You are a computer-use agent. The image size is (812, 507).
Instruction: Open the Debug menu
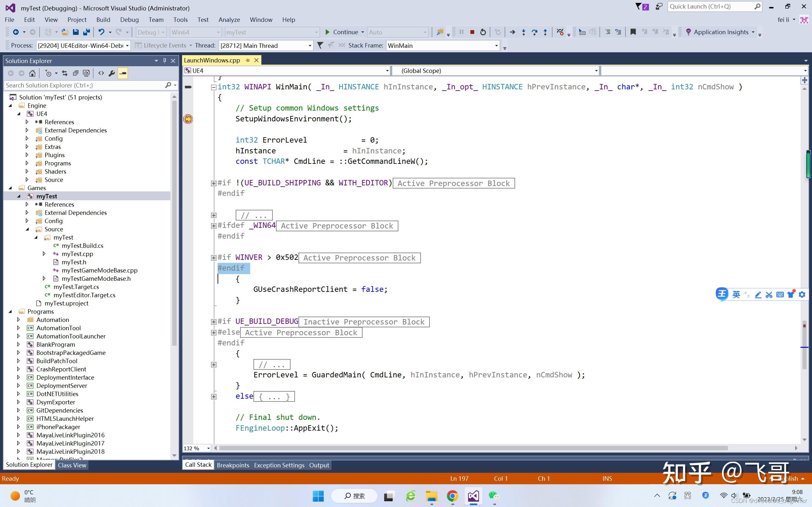tap(129, 20)
